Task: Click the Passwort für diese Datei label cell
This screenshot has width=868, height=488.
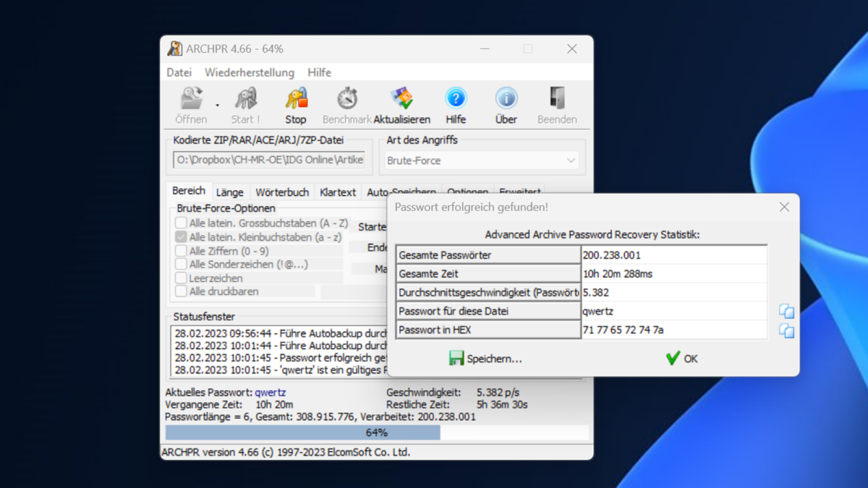Action: point(489,312)
